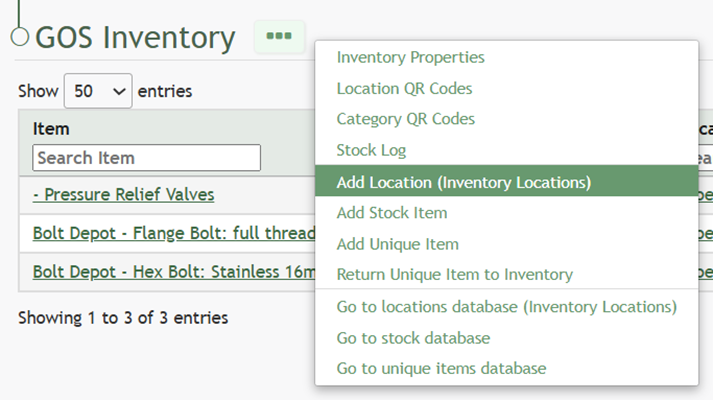Click the GOS Inventory heading

pos(135,37)
